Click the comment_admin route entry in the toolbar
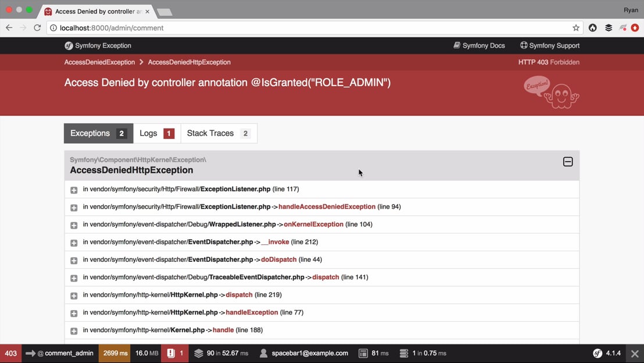This screenshot has width=644, height=363. (x=59, y=353)
